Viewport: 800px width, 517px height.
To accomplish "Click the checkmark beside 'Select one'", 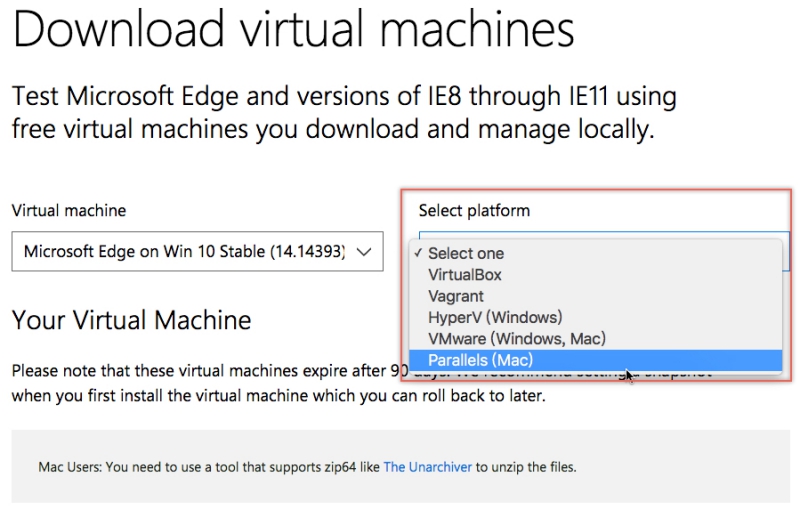I will pos(418,254).
